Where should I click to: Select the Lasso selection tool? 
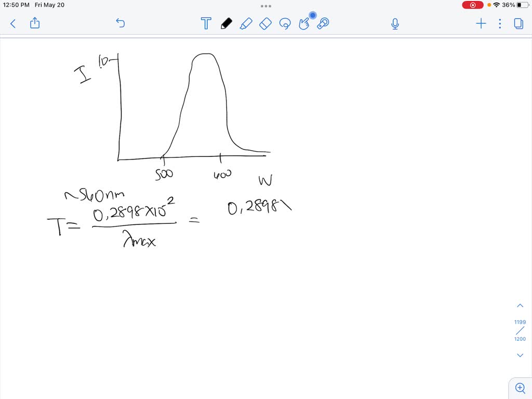285,23
